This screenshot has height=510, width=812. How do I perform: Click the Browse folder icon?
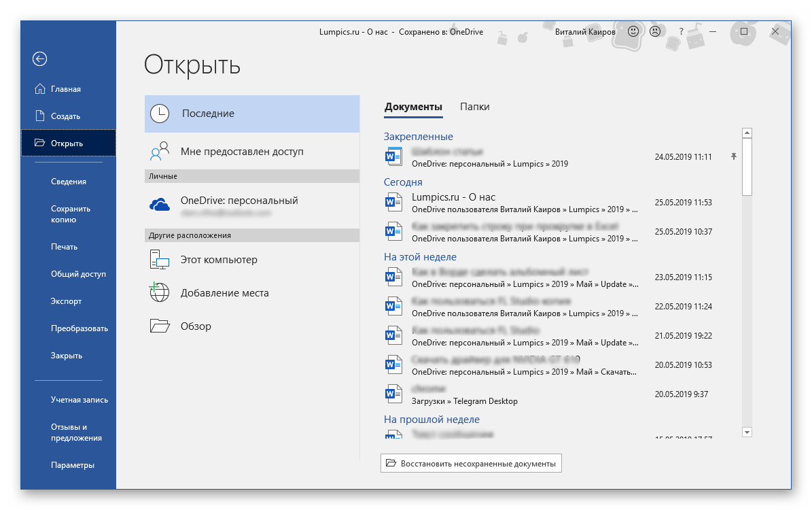160,326
